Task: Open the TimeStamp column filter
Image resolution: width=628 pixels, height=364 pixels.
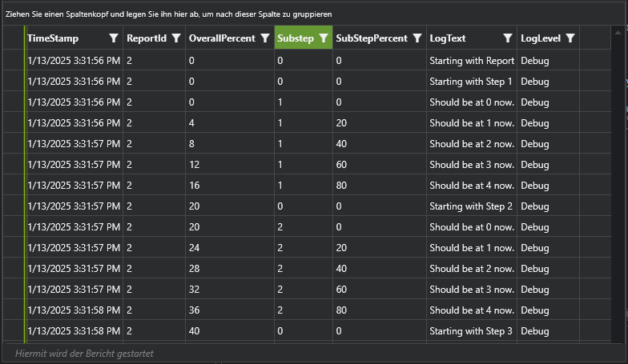Action: [x=113, y=38]
